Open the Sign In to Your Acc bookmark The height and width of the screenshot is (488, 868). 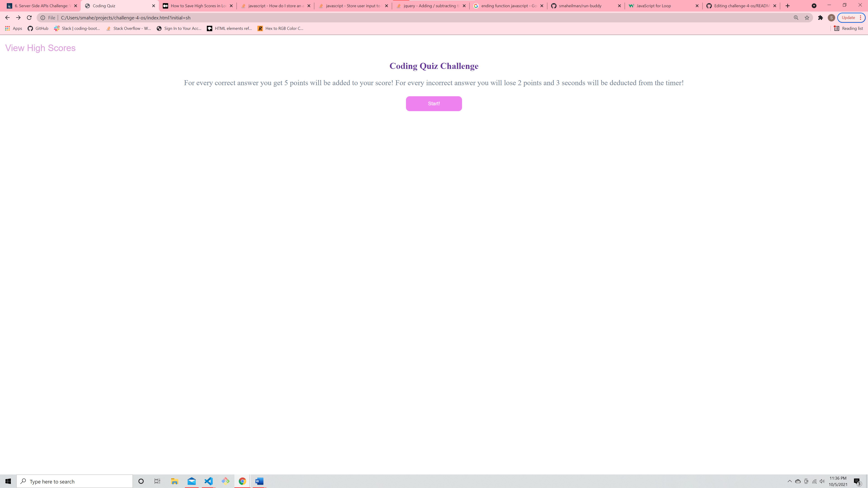[179, 28]
